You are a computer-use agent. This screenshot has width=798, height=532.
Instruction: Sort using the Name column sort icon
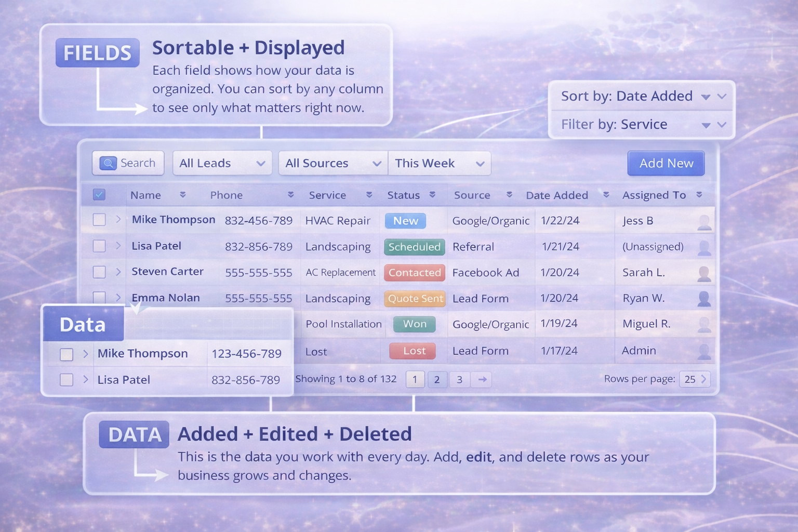(x=182, y=195)
